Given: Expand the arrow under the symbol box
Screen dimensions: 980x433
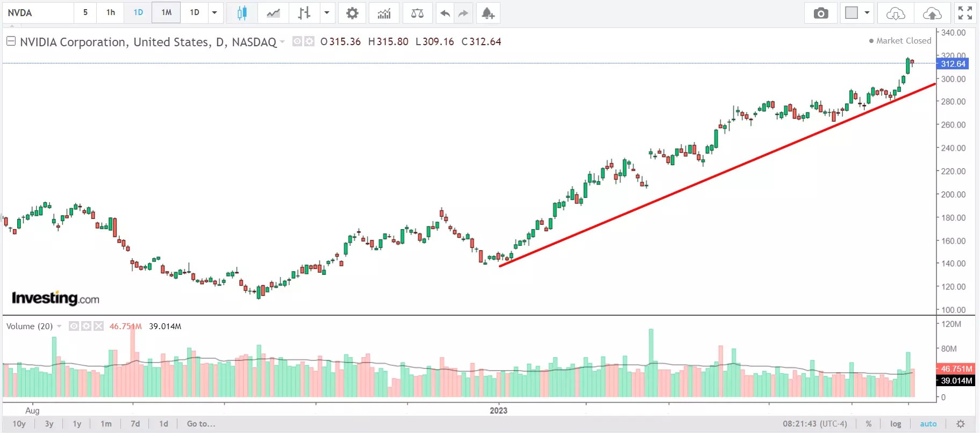Looking at the screenshot, I should click(x=12, y=26).
